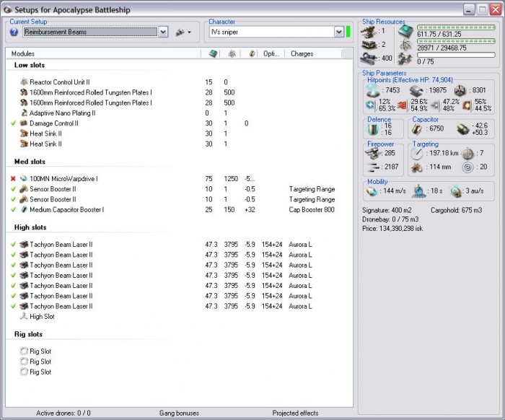Open the Character selection dropdown
Screen dimensions: 505x420
[338, 32]
